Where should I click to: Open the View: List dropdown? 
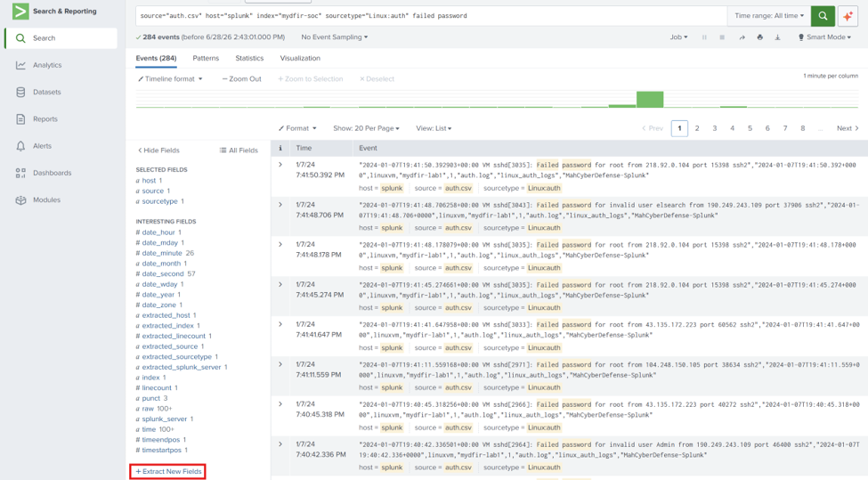(434, 128)
